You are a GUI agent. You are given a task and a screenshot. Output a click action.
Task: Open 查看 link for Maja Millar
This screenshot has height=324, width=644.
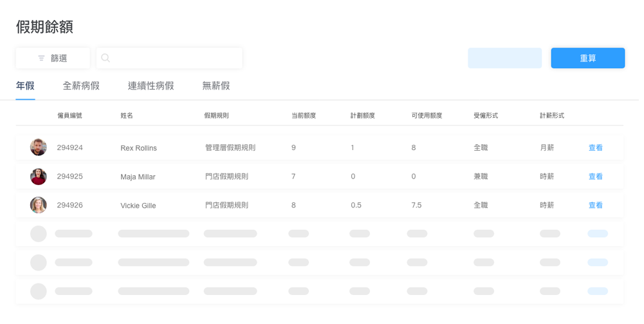(x=595, y=176)
